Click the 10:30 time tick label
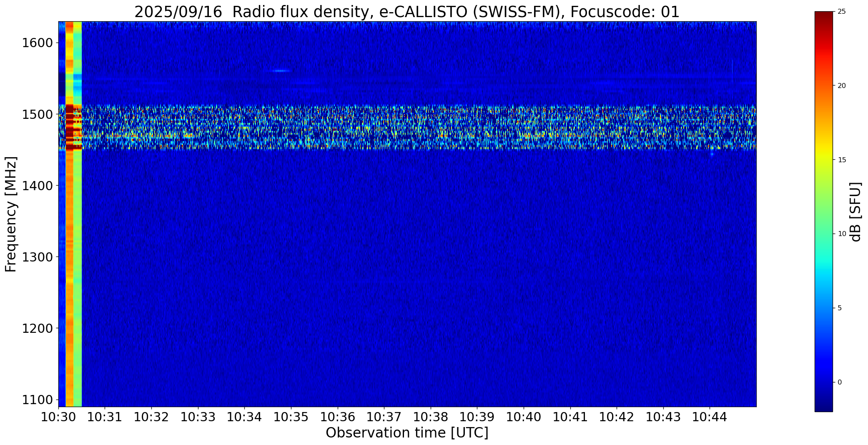This screenshot has height=445, width=868. click(x=58, y=417)
